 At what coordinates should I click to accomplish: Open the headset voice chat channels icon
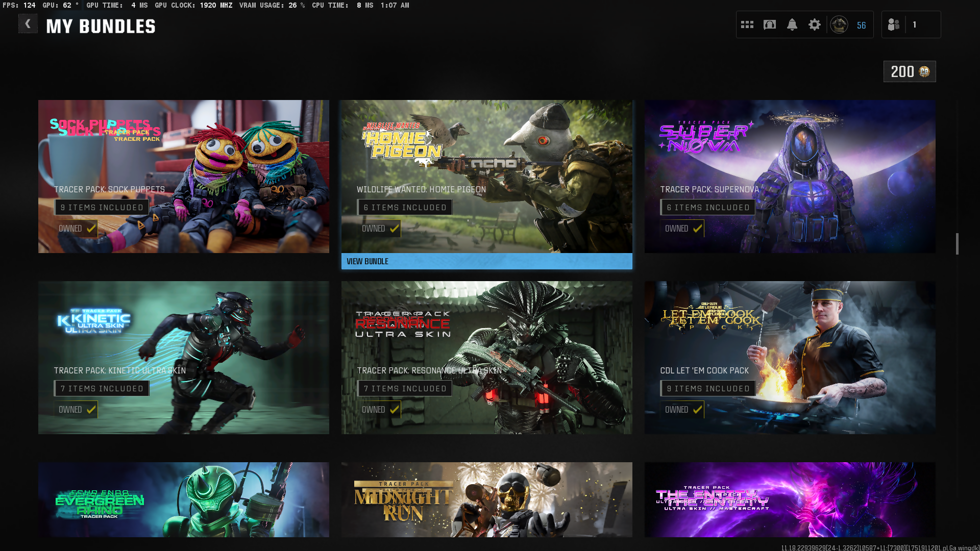(770, 24)
